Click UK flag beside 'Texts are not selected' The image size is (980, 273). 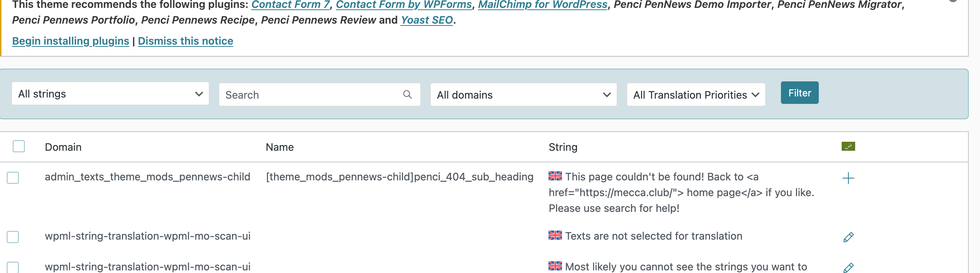tap(555, 235)
